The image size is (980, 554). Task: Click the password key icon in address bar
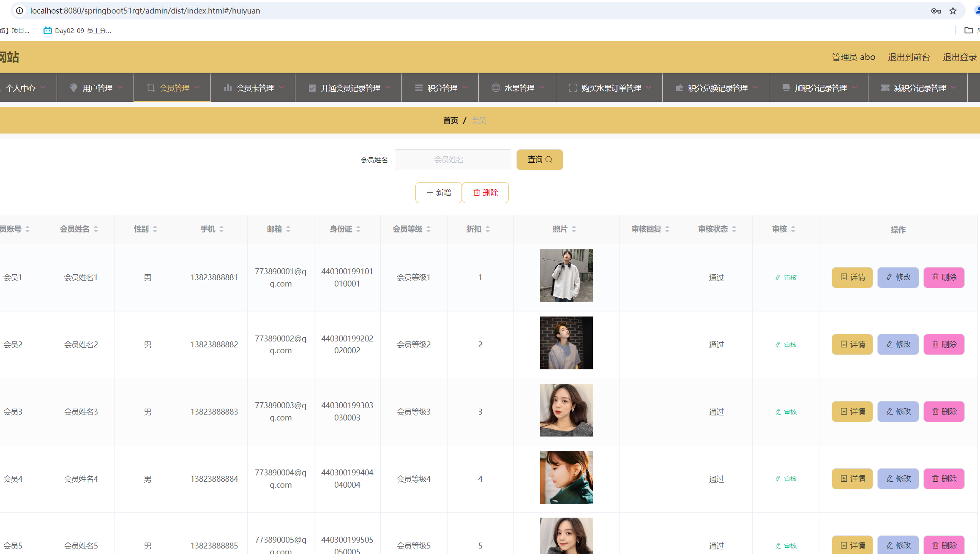coord(936,11)
